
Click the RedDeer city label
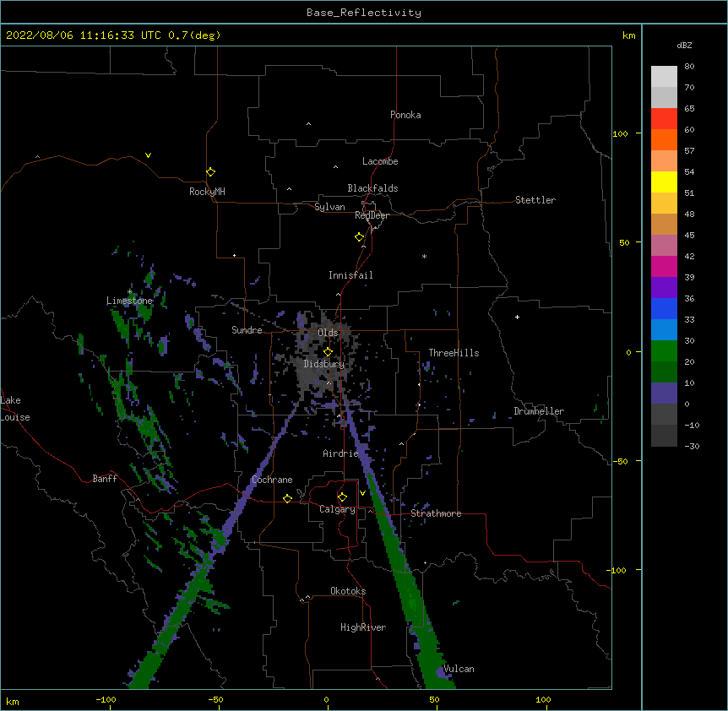372,215
